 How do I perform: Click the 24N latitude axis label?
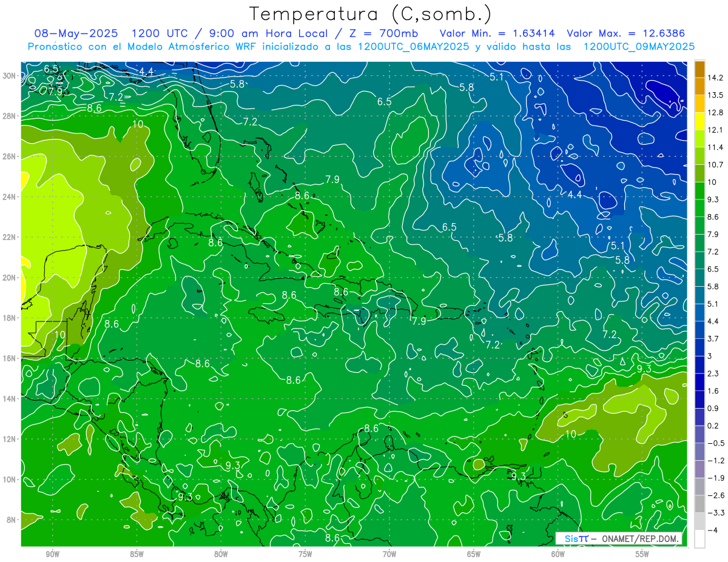(9, 197)
